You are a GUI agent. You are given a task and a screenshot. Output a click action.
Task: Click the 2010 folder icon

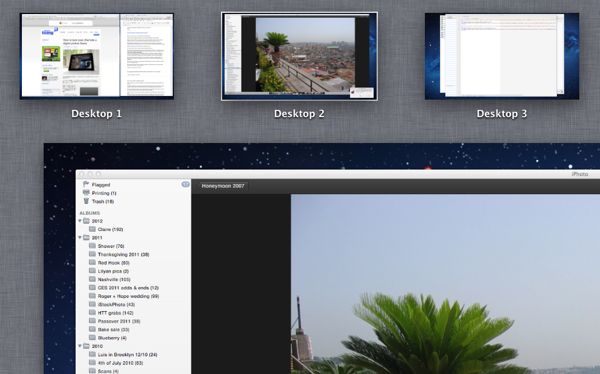pyautogui.click(x=86, y=346)
